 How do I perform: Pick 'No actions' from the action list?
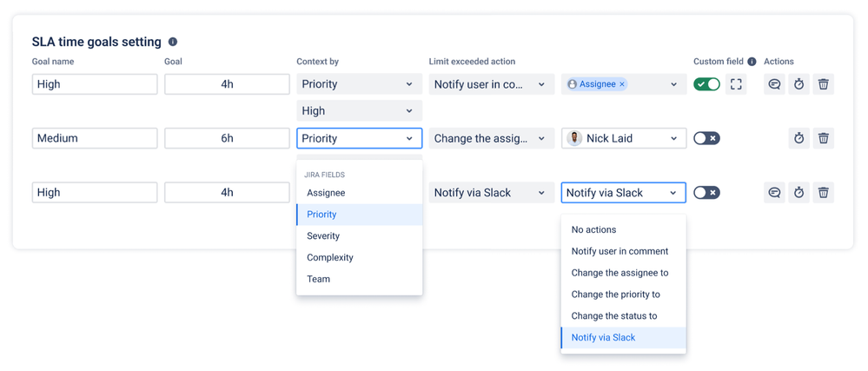click(x=593, y=230)
